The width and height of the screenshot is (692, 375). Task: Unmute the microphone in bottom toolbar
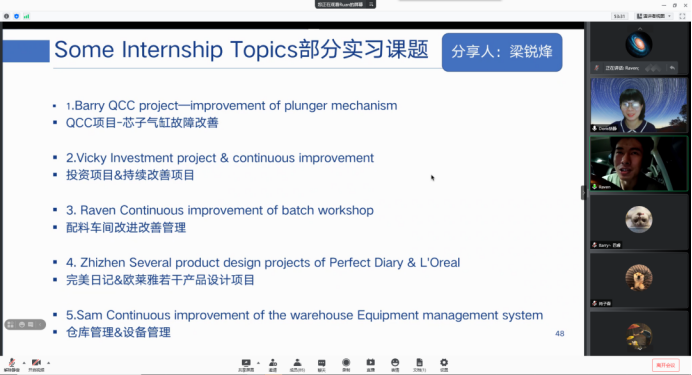12,364
